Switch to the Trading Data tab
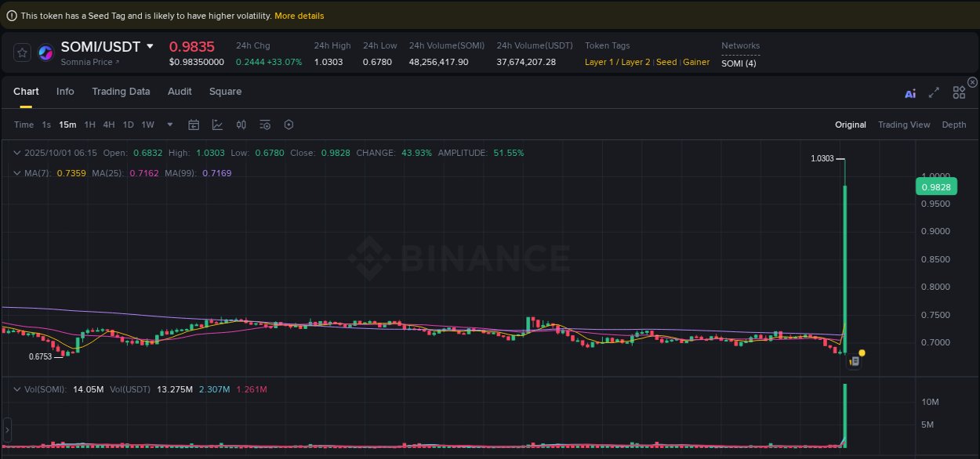980x459 pixels. click(121, 92)
